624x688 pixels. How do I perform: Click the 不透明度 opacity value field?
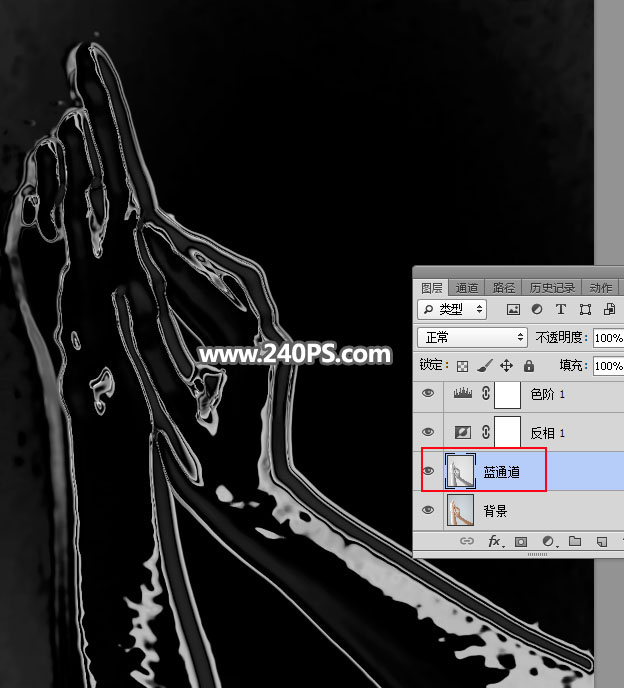tap(609, 338)
